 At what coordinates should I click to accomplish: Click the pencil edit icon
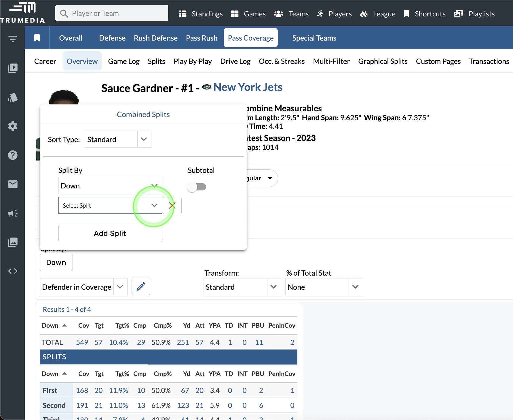[x=141, y=287]
